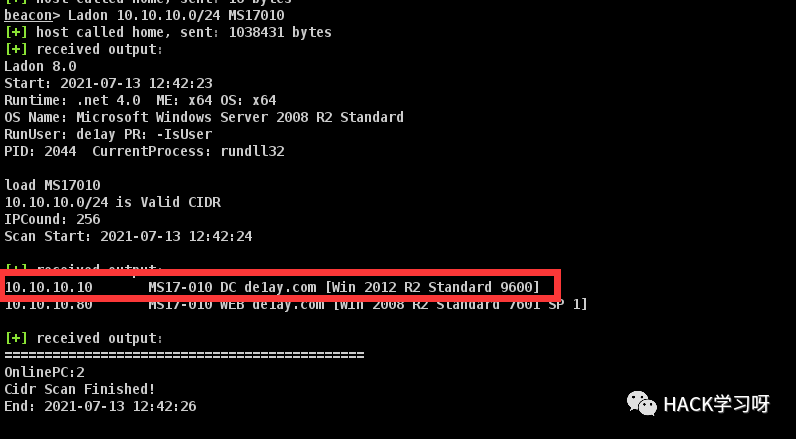The image size is (796, 439).
Task: Click the text Ladon 8.0
Action: (x=40, y=66)
